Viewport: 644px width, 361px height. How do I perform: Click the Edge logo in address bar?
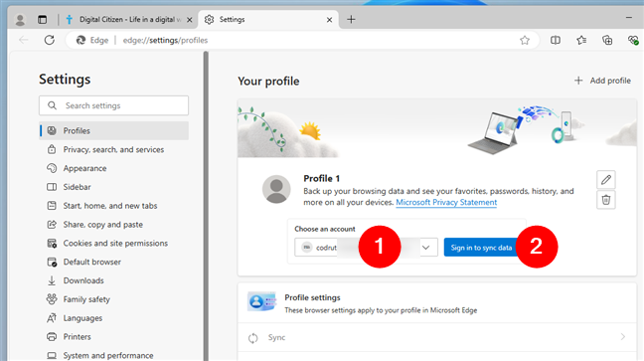(80, 40)
